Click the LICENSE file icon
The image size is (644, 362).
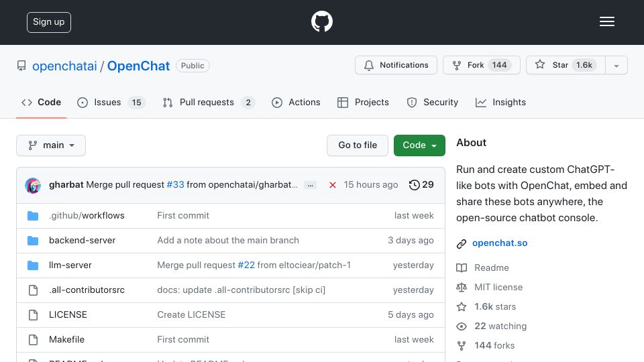click(33, 315)
